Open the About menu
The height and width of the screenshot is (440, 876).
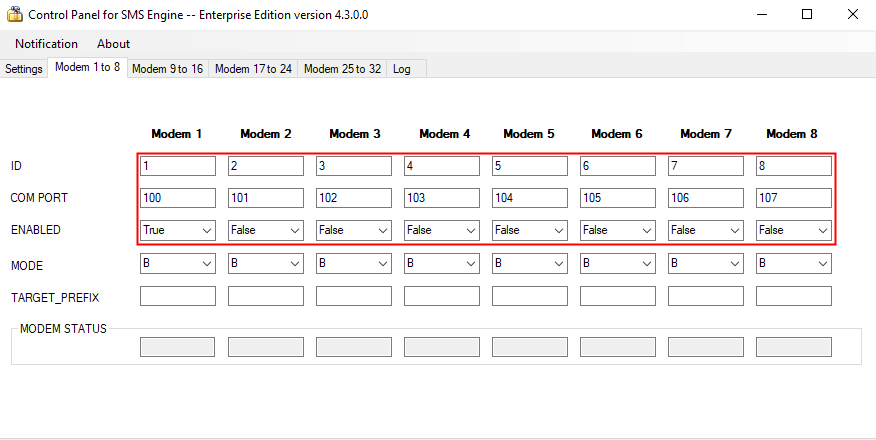(x=113, y=44)
